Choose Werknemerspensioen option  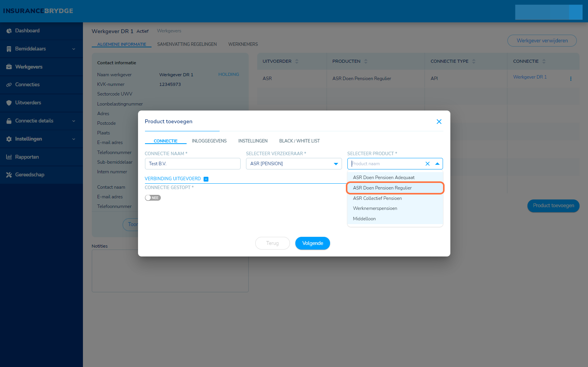(x=395, y=208)
